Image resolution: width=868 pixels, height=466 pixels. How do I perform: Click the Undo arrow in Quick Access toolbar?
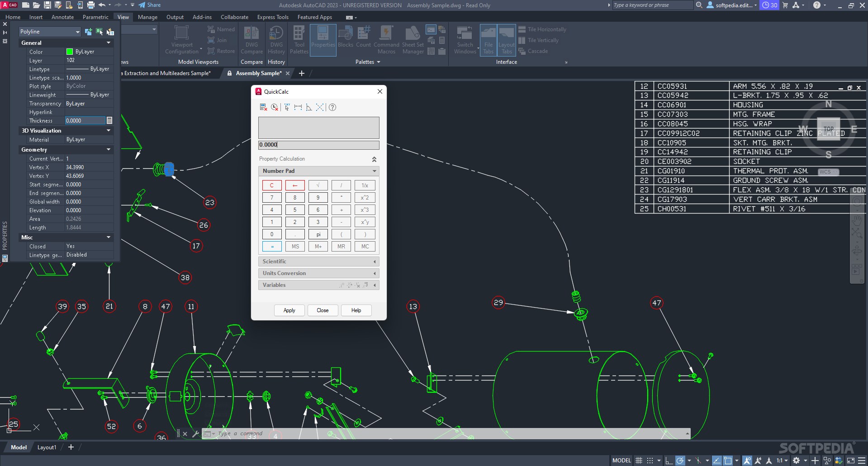pos(102,5)
